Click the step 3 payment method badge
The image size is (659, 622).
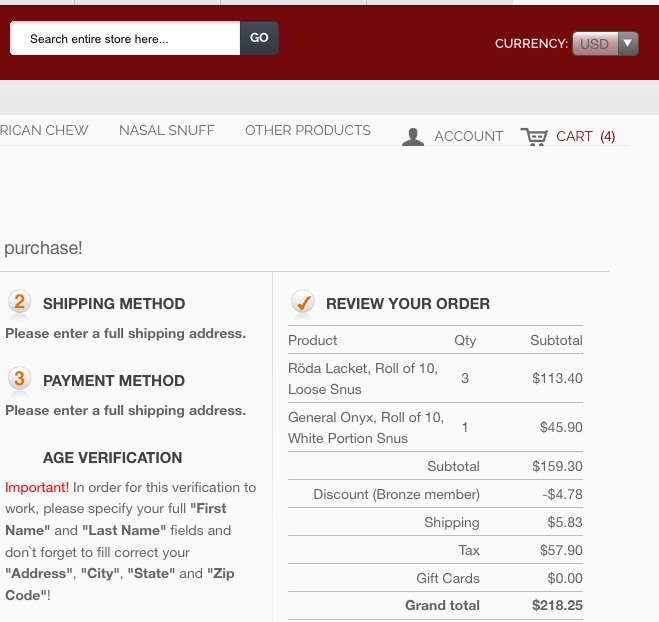point(19,379)
